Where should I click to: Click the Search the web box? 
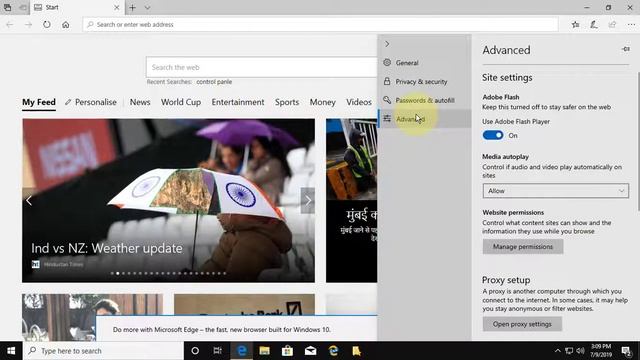(261, 67)
